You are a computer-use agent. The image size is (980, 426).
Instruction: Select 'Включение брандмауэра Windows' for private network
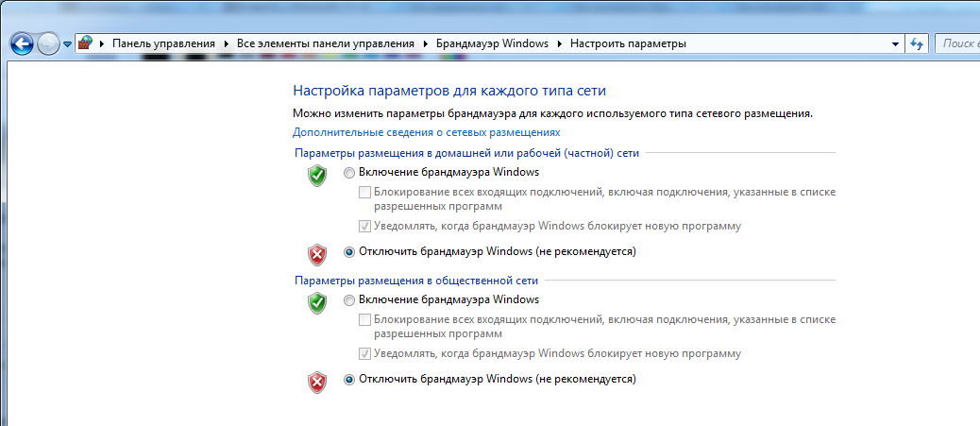[349, 173]
